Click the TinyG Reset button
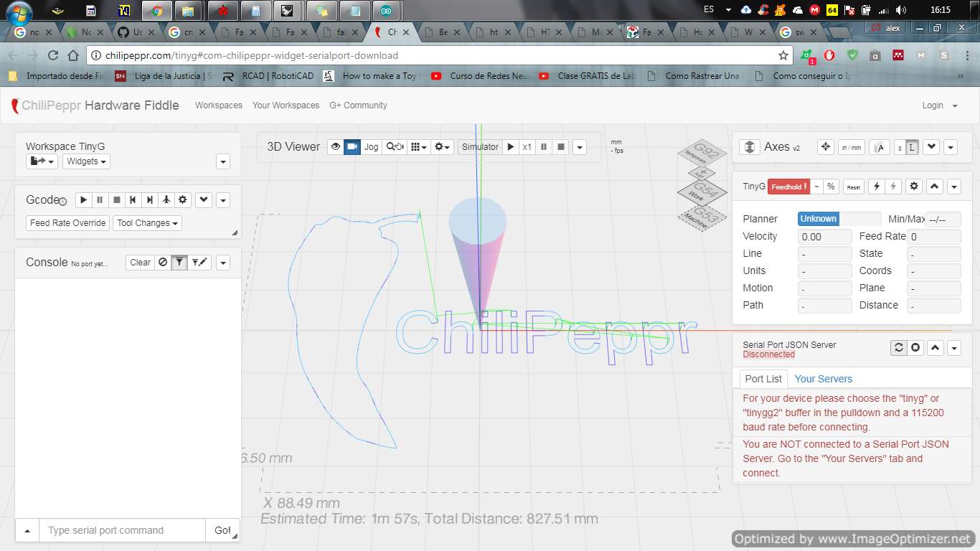The image size is (980, 551). [x=854, y=187]
